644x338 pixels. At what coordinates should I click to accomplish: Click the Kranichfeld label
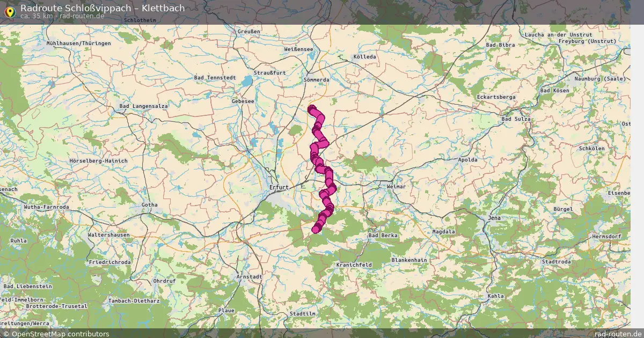(353, 265)
